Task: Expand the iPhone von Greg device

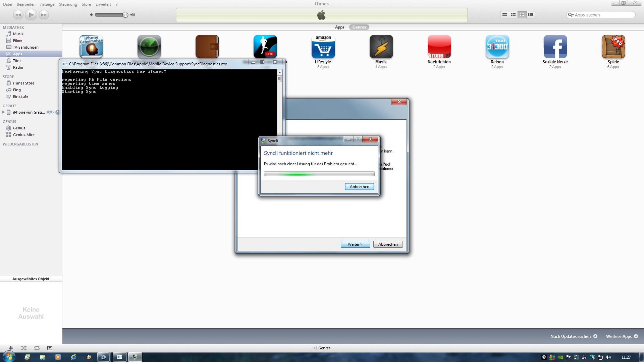Action: click(3, 112)
